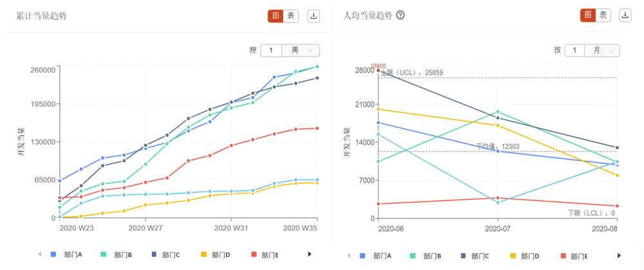Image resolution: width=644 pixels, height=270 pixels.
Task: Toggle 部门A series in left chart legend
Action: [x=66, y=255]
